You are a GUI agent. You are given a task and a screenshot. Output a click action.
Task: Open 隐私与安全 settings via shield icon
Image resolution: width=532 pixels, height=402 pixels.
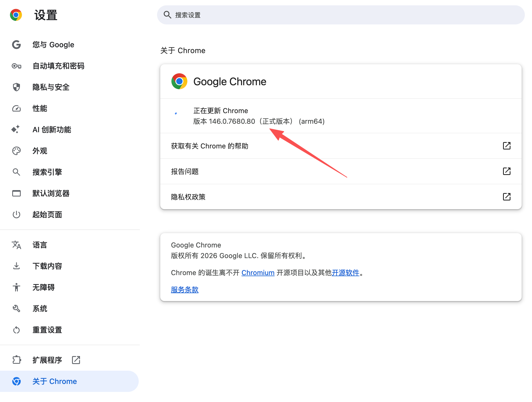click(x=16, y=87)
